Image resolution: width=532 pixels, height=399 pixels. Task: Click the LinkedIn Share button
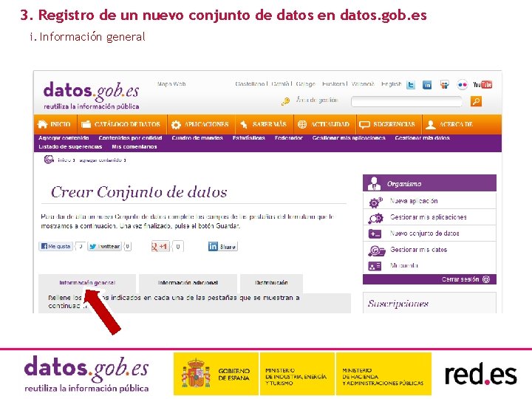point(223,247)
